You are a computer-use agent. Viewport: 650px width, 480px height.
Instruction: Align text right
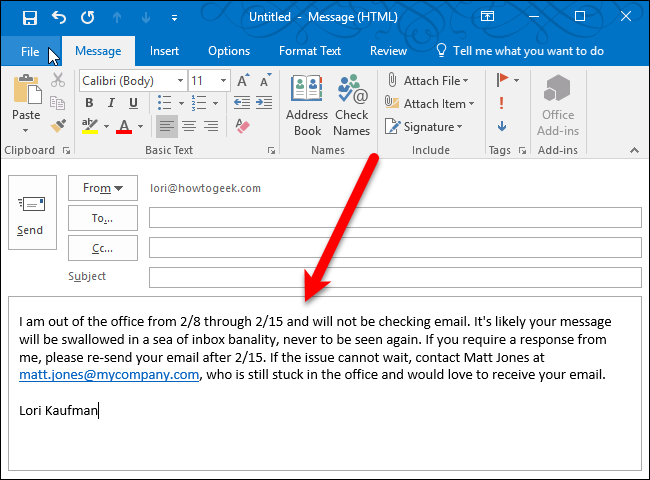click(211, 126)
